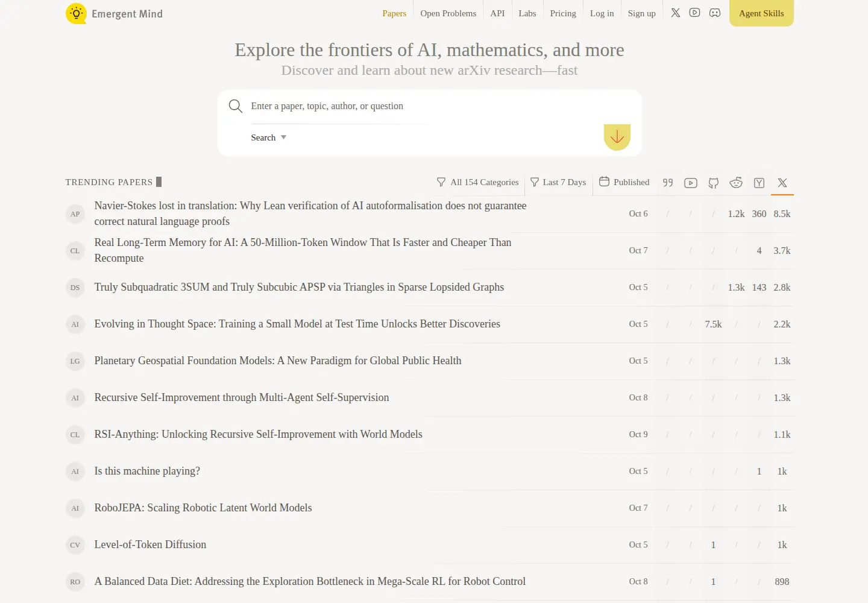Focus the paper, topic, author search field

click(339, 106)
